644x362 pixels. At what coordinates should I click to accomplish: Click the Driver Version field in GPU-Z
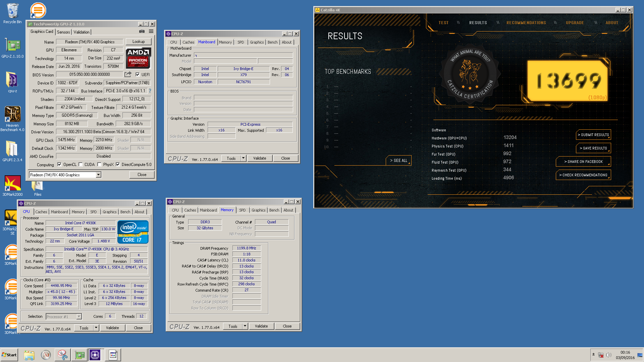click(103, 132)
